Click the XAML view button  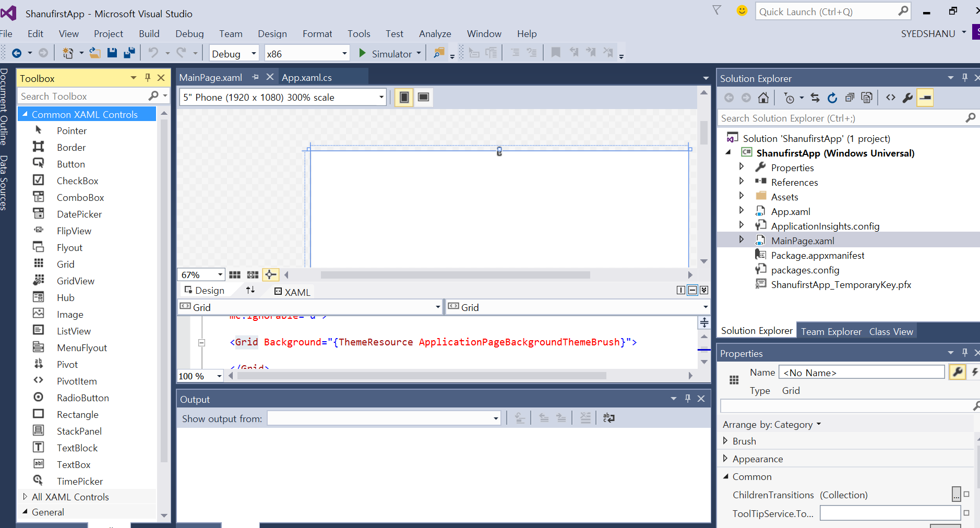[x=293, y=292]
